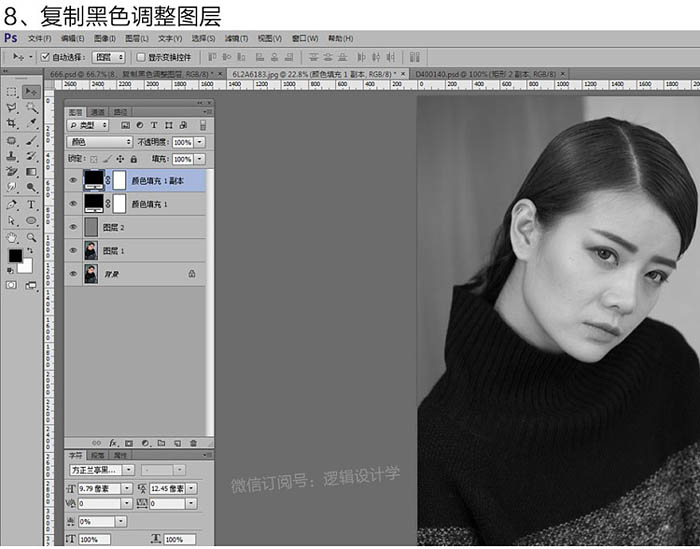700x549 pixels.
Task: Select the Dodge tool
Action: click(31, 187)
